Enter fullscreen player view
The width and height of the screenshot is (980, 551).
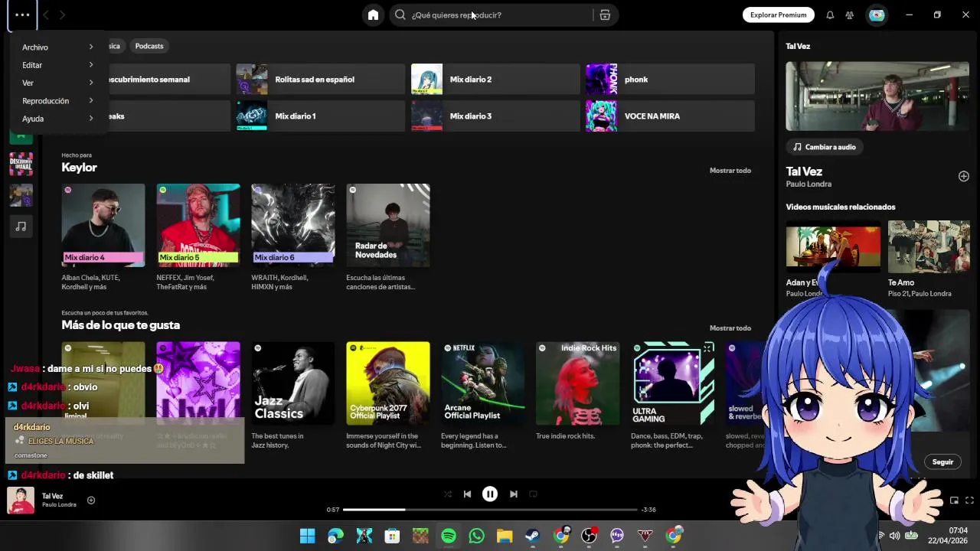pos(969,500)
